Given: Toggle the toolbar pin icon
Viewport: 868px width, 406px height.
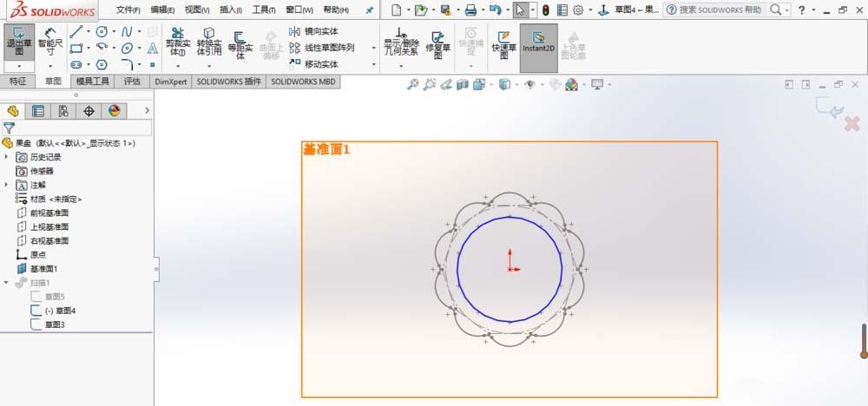Looking at the screenshot, I should coord(370,10).
